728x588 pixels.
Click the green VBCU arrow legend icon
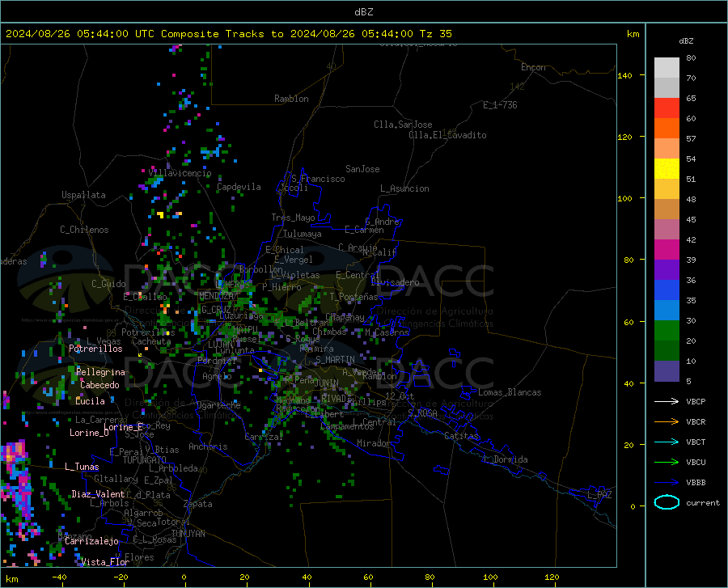click(x=667, y=463)
